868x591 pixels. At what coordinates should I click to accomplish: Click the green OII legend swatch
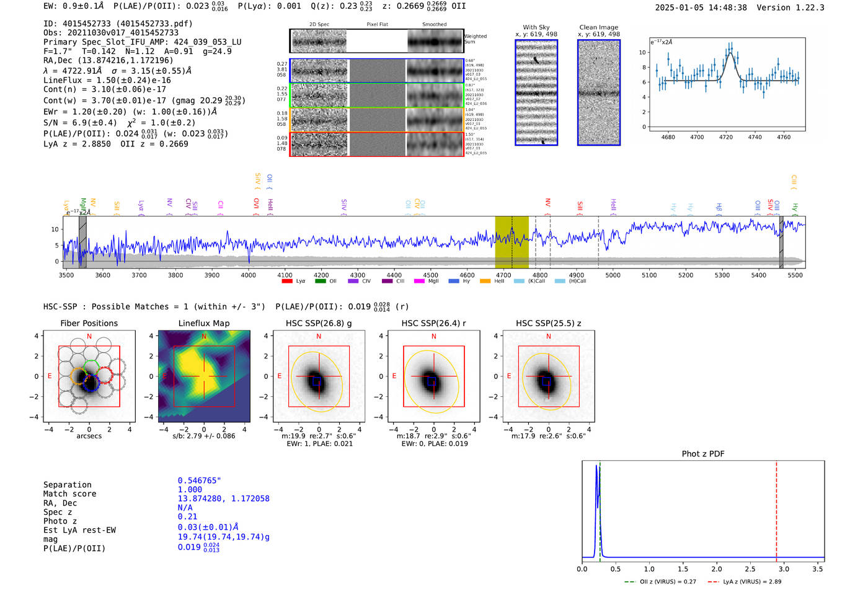(320, 282)
